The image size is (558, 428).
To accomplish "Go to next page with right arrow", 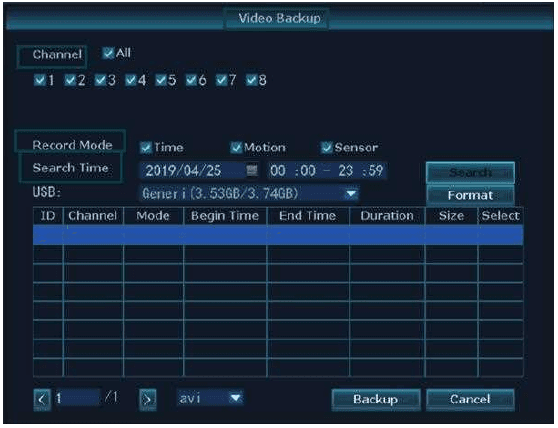I will pos(147,400).
